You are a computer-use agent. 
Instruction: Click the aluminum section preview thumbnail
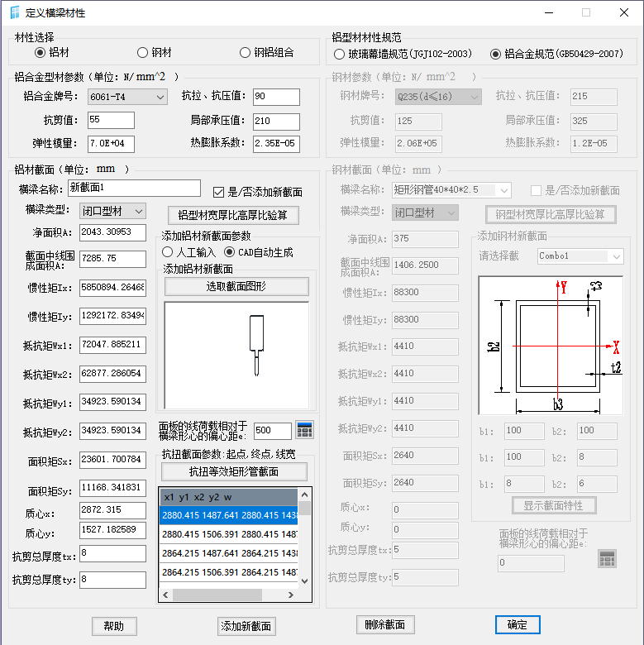pyautogui.click(x=236, y=356)
